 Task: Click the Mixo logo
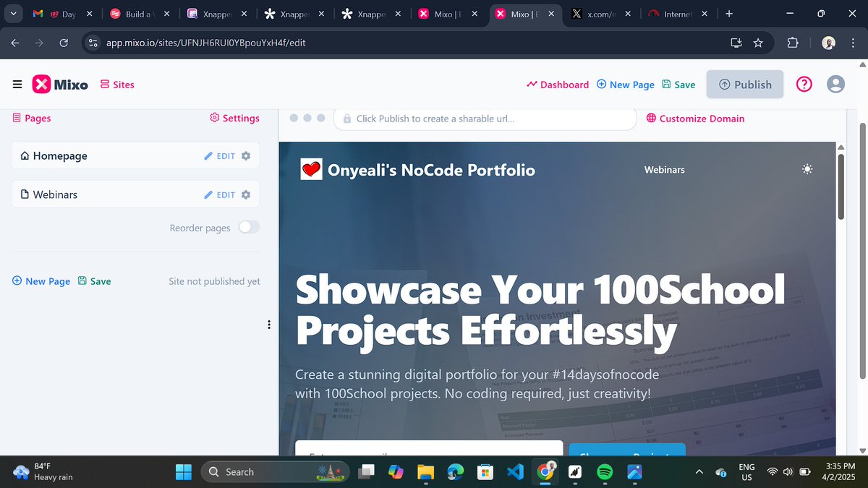(x=60, y=85)
